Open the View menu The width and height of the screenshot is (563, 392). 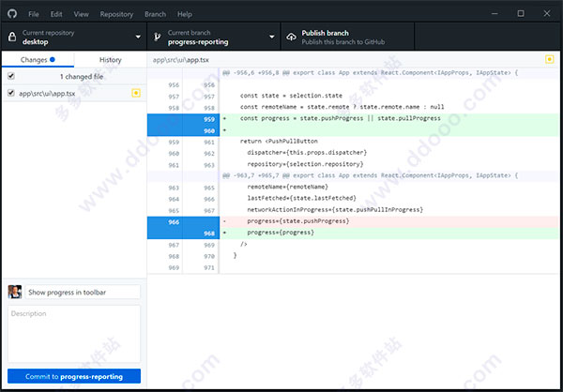(x=81, y=14)
